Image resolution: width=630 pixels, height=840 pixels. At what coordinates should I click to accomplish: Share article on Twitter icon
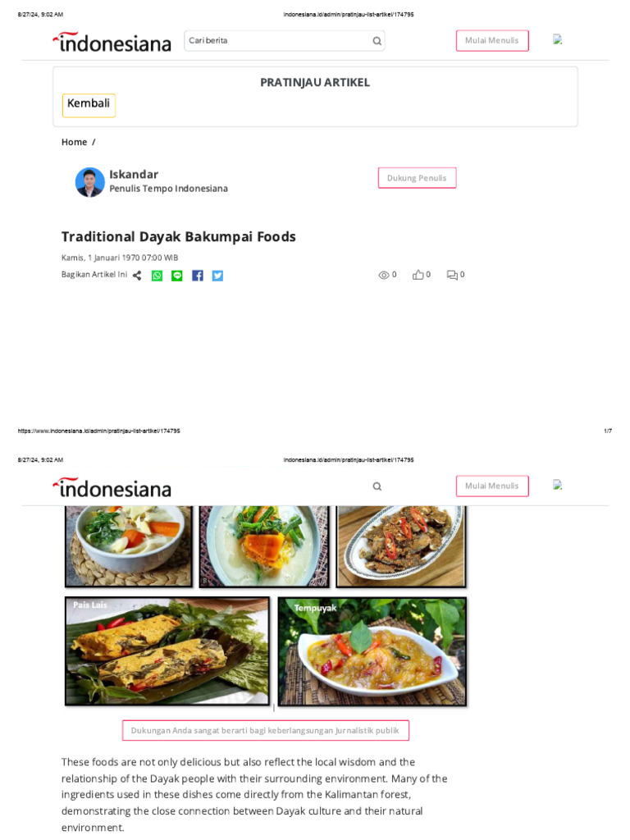pyautogui.click(x=217, y=276)
